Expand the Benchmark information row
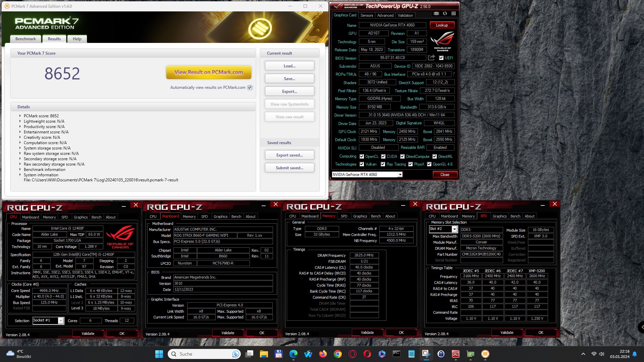 (20, 169)
